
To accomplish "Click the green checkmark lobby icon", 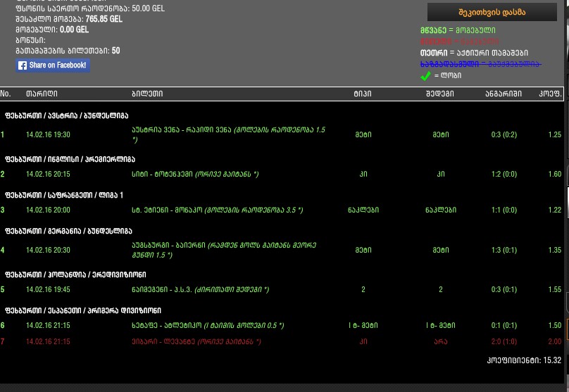I will (x=425, y=75).
